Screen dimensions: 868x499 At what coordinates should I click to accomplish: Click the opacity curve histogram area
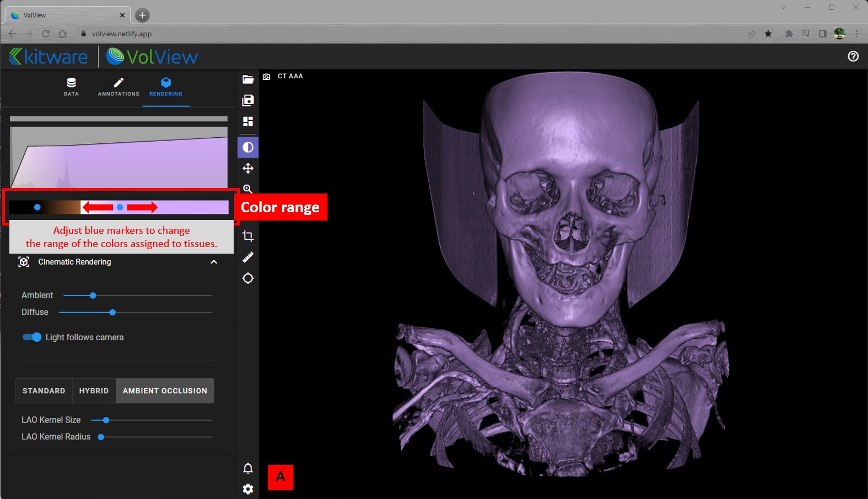[x=118, y=158]
